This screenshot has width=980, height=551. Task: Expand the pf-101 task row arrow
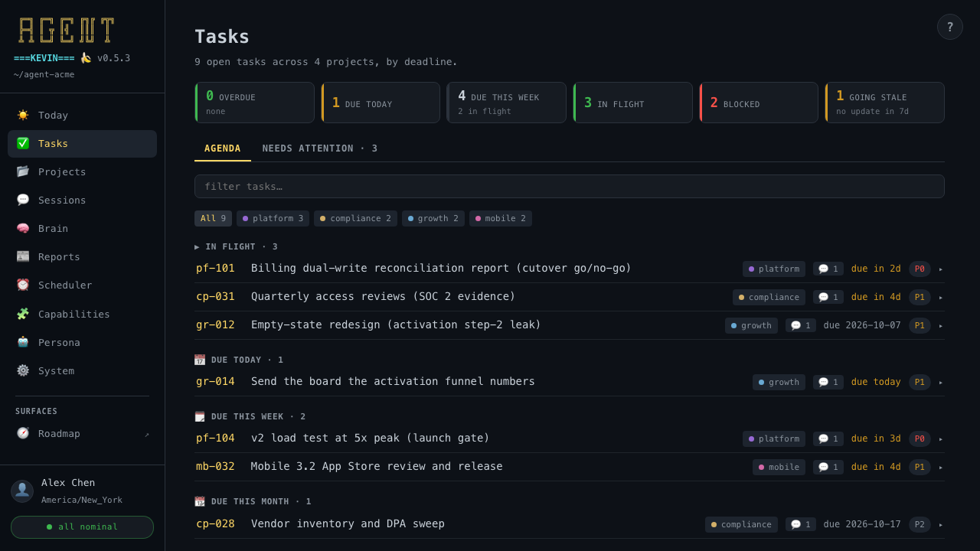941,269
